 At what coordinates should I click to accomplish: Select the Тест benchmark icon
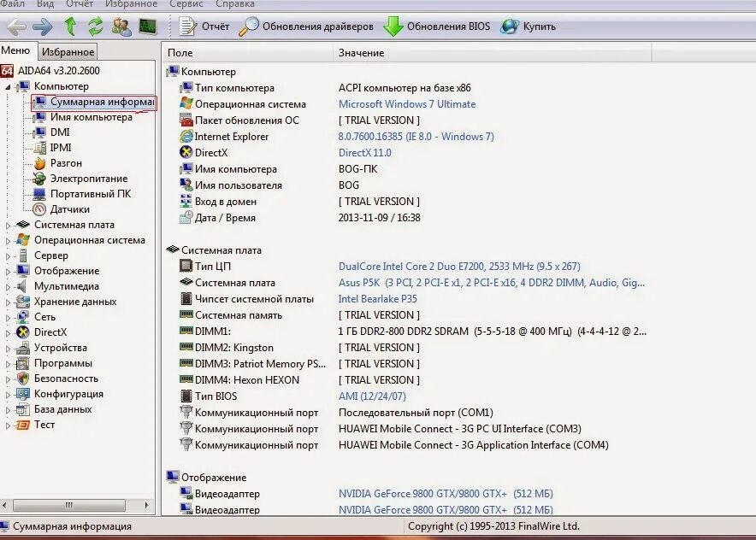point(22,425)
